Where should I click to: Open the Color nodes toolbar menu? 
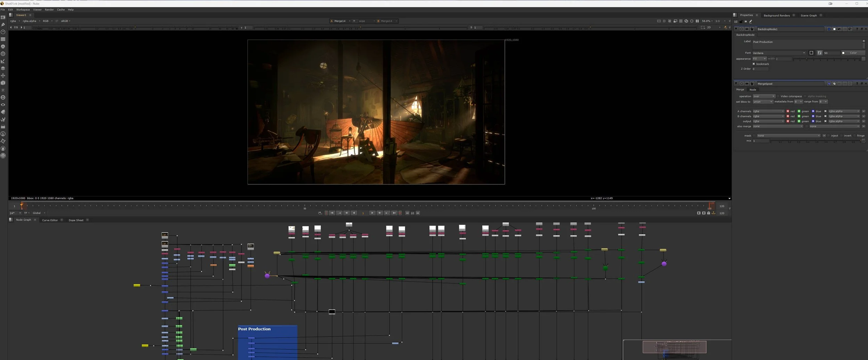coord(3,46)
